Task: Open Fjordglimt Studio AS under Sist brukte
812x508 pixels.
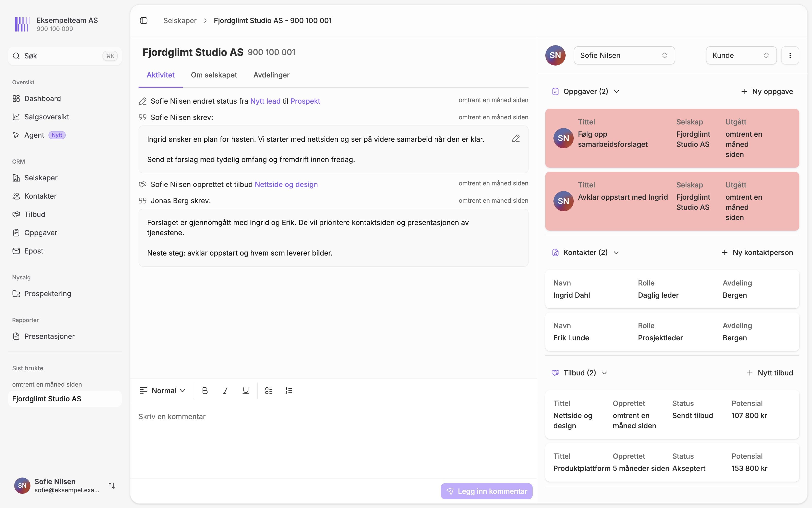Action: pos(65,399)
